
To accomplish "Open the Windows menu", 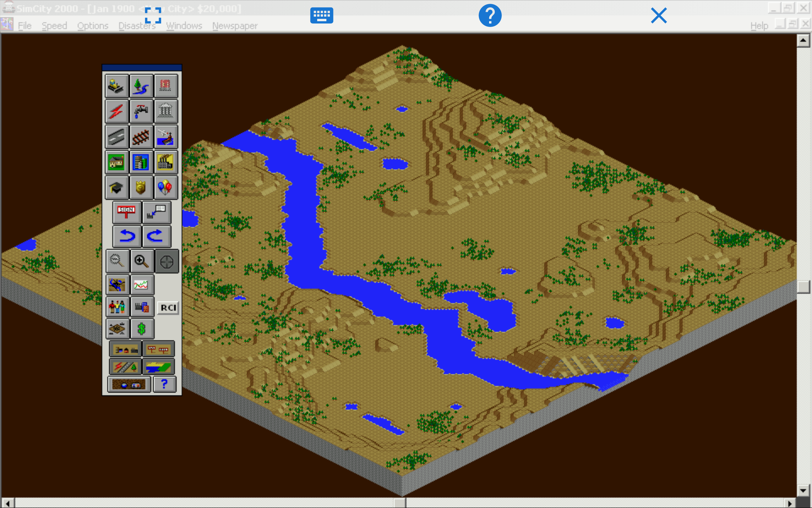I will coord(184,25).
